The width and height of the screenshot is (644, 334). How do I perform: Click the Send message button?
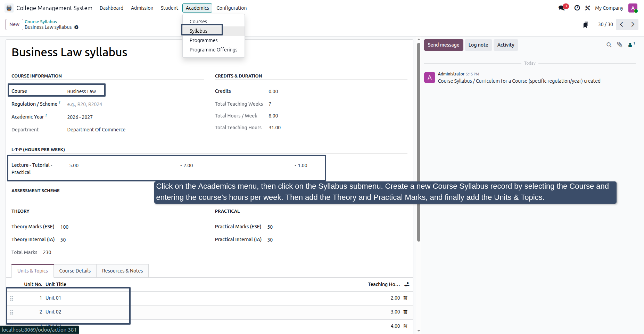click(x=444, y=45)
